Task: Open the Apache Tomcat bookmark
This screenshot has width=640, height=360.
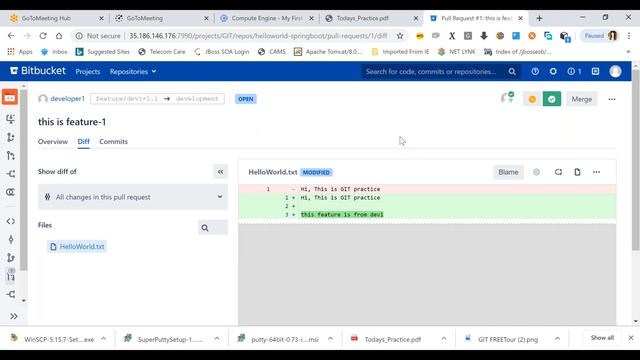Action: [x=328, y=52]
